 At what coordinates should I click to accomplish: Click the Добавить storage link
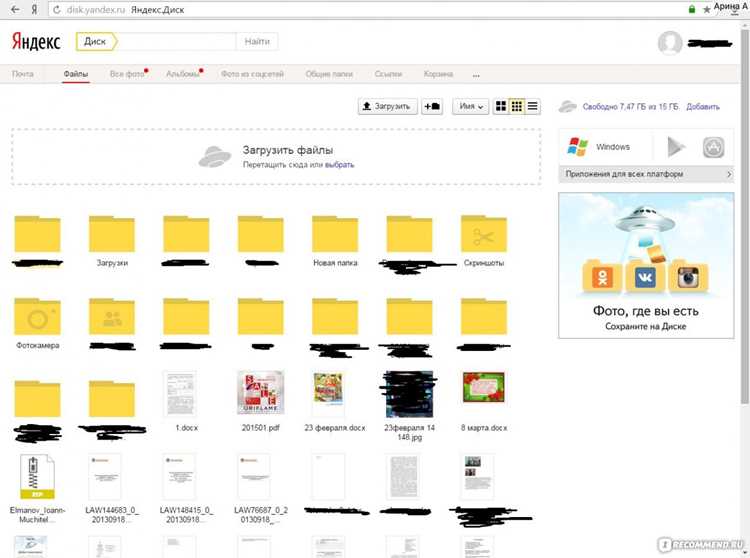[703, 107]
